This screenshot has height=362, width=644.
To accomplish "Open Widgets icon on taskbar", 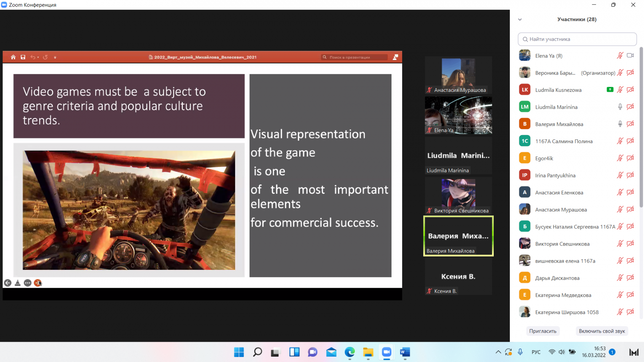I will [294, 352].
